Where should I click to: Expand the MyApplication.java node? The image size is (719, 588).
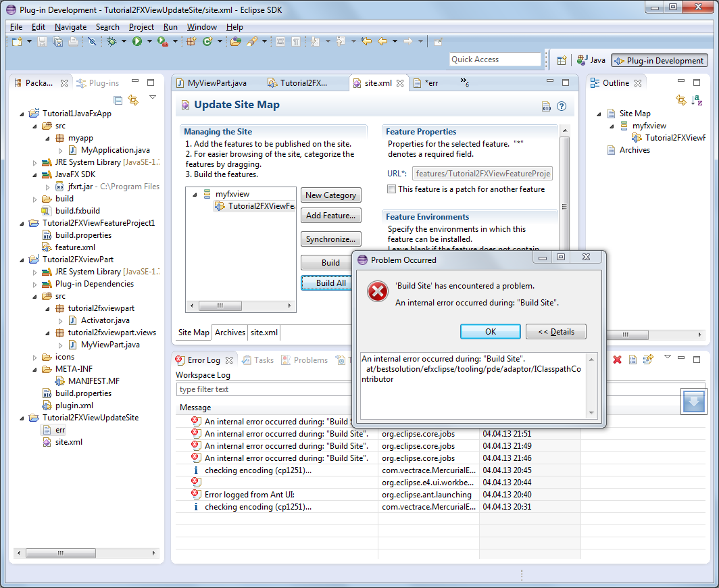tap(60, 151)
